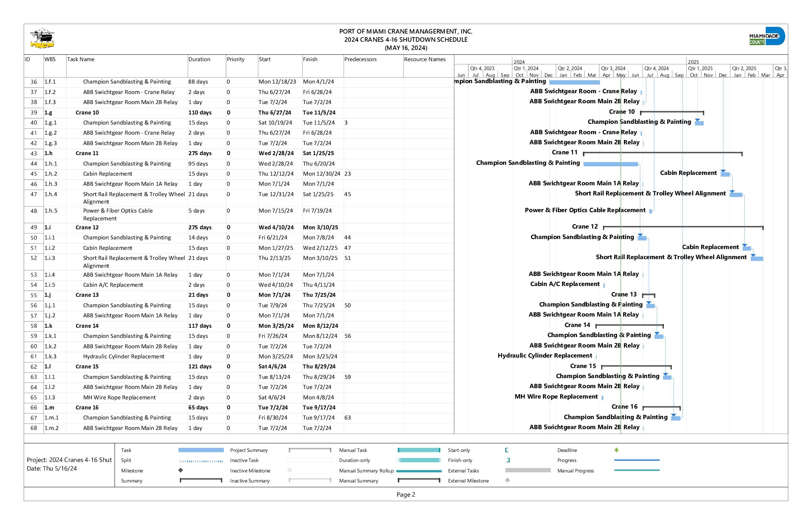812x525 pixels.
Task: Click the Crane 10 summary bar in Gantt
Action: 672,112
